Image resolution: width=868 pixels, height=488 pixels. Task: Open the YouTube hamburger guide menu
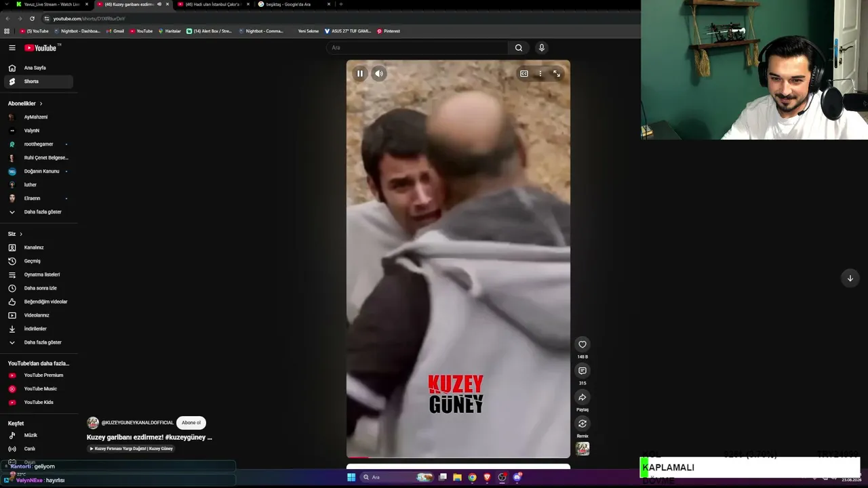pos(12,47)
